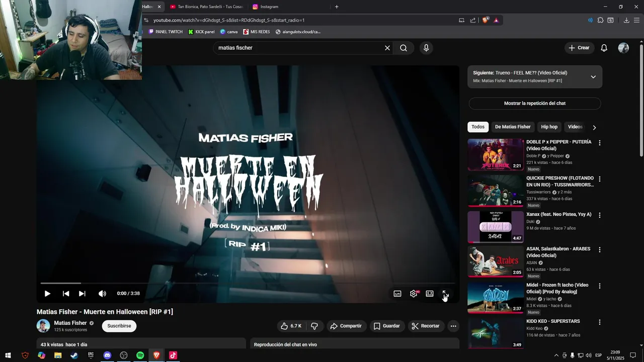Open the canva bookmark
644x362 pixels.
coord(229,32)
